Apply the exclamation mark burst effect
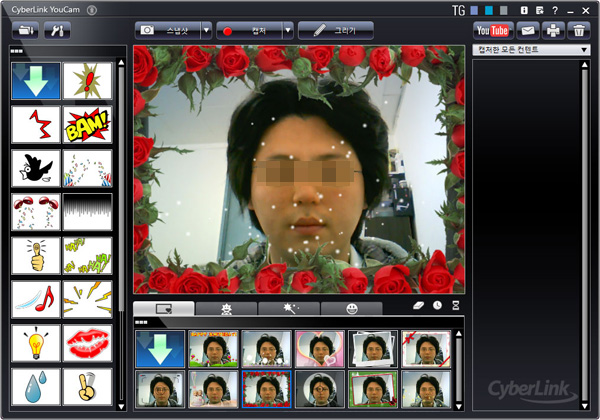This screenshot has width=600, height=420. (88, 81)
